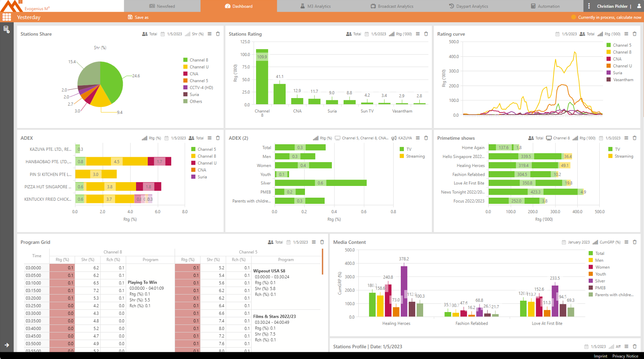Switch to the Daypart Analytics tab
644x359 pixels.
[468, 6]
